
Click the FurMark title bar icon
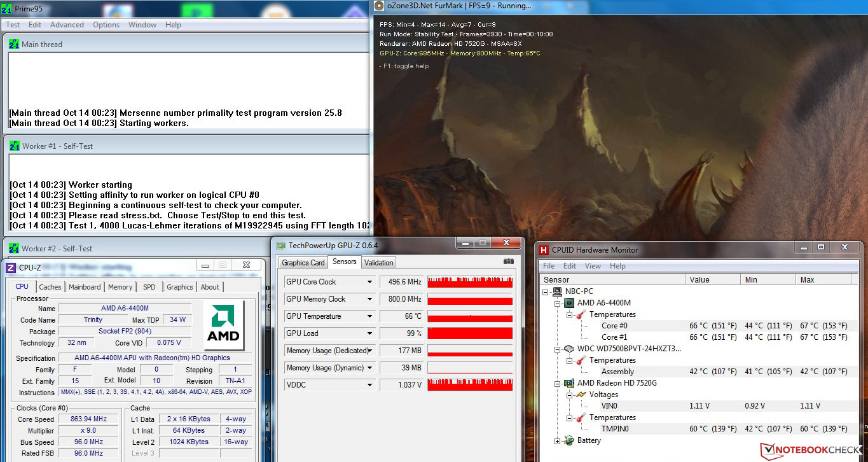pos(380,6)
